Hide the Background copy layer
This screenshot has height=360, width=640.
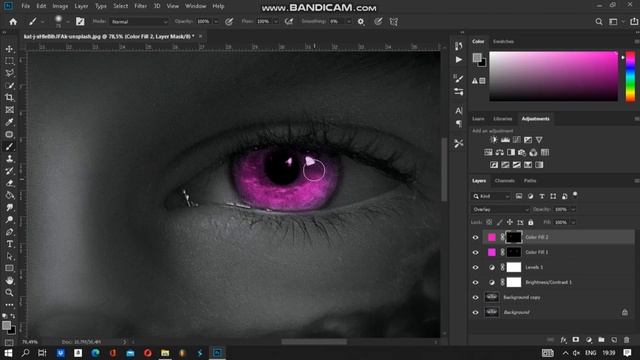pyautogui.click(x=475, y=298)
